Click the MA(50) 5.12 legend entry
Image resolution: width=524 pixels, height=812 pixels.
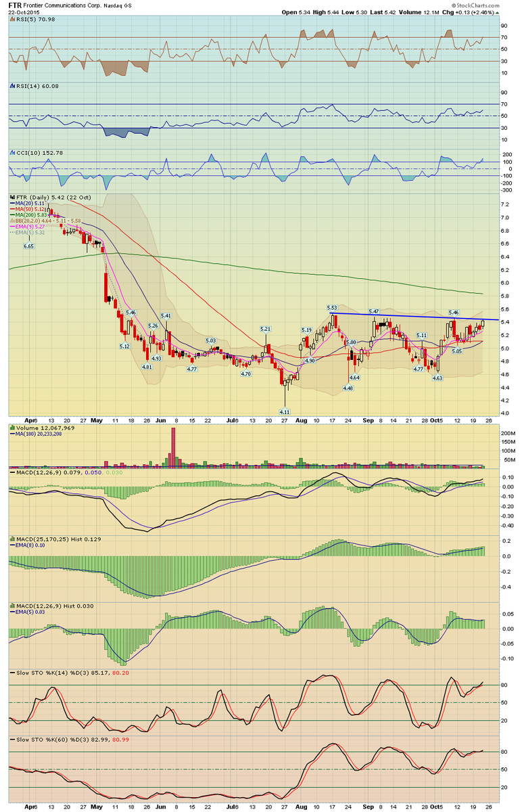(x=27, y=209)
